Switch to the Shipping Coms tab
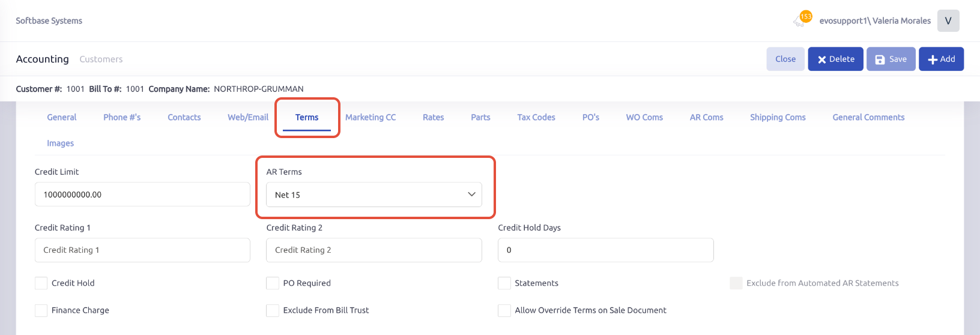The height and width of the screenshot is (335, 980). 778,117
